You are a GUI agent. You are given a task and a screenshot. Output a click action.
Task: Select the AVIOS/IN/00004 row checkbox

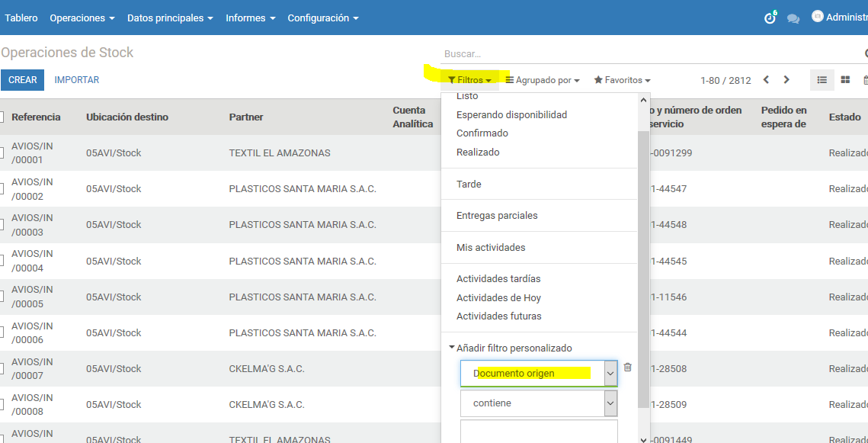click(x=2, y=261)
